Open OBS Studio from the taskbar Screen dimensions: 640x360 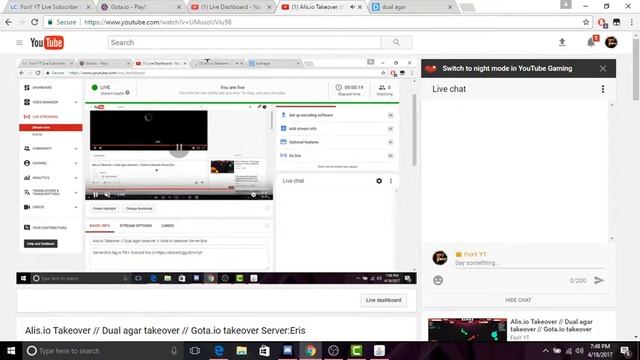point(333,351)
